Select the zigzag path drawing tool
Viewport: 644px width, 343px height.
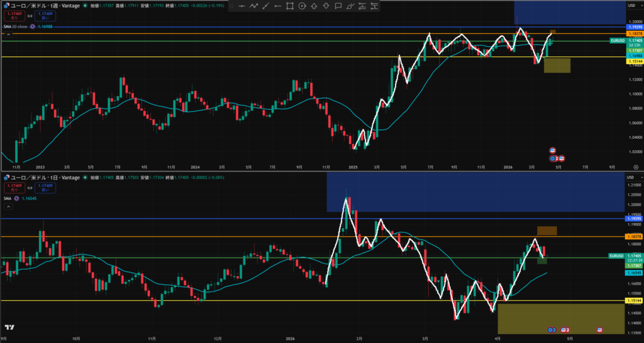(x=254, y=6)
